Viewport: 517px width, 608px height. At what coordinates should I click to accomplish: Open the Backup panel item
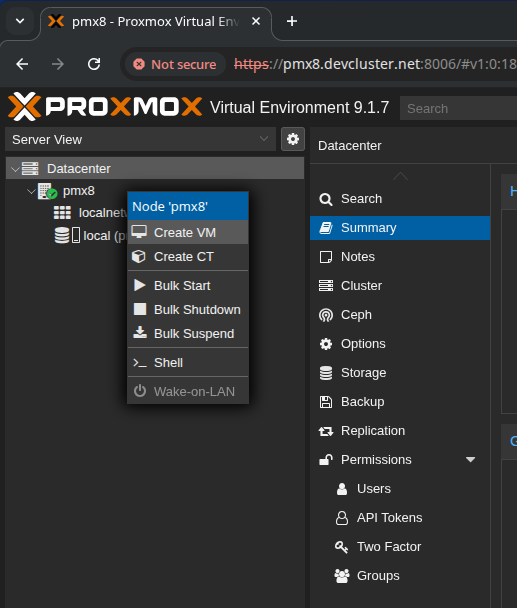(400, 402)
